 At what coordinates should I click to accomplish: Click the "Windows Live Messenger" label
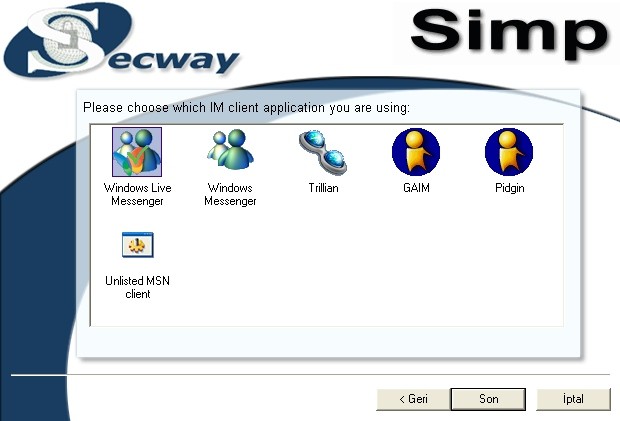137,194
